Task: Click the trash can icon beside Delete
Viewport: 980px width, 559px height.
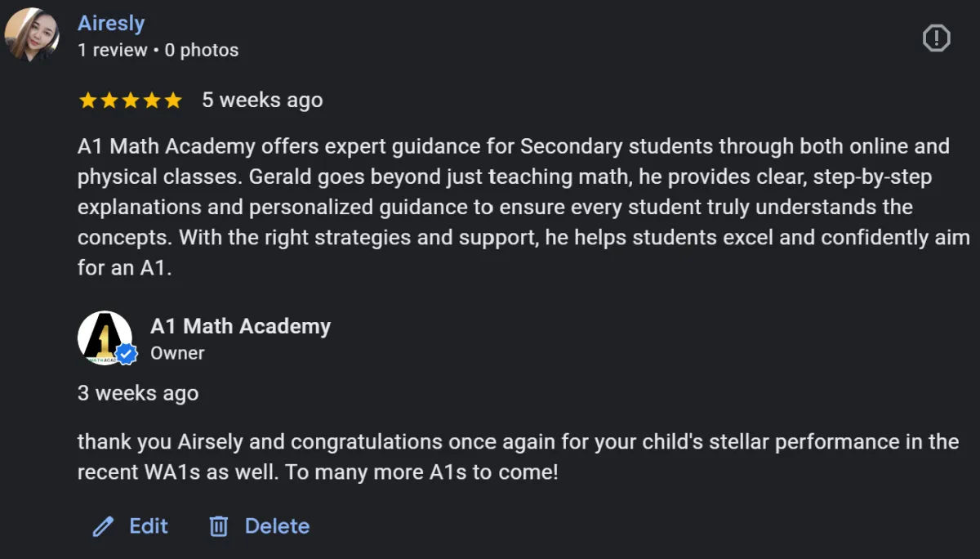Action: coord(218,526)
